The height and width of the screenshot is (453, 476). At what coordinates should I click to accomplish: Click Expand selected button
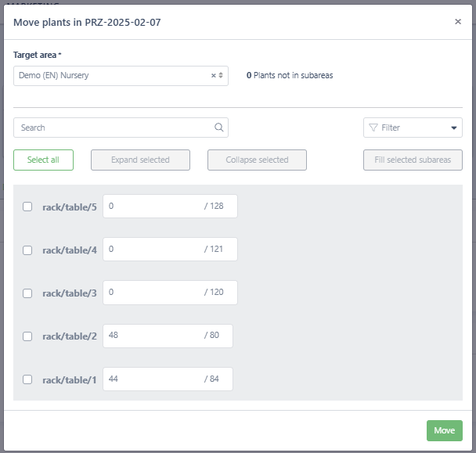click(140, 160)
